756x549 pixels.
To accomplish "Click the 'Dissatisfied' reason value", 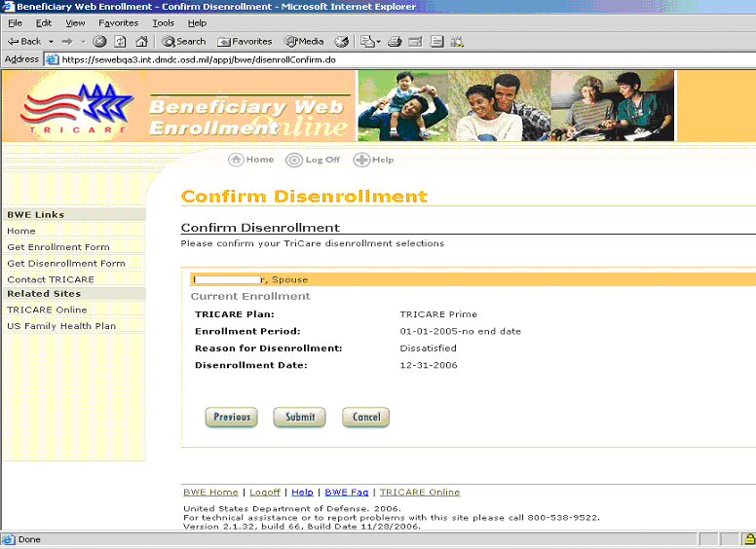I will [428, 348].
